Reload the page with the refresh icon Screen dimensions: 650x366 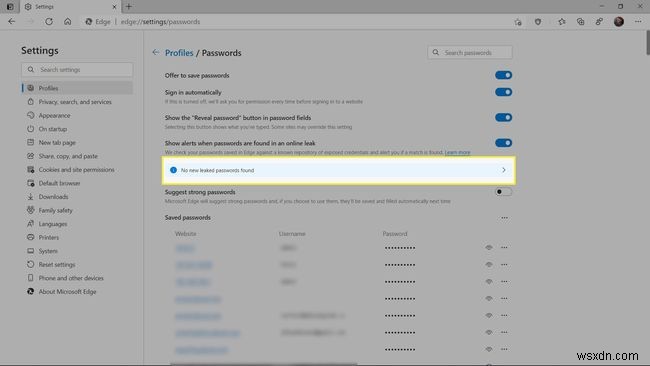coord(49,22)
